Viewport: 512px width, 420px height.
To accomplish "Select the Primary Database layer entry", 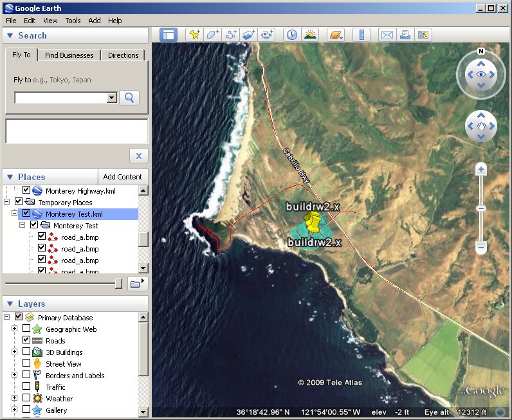I will click(x=66, y=318).
